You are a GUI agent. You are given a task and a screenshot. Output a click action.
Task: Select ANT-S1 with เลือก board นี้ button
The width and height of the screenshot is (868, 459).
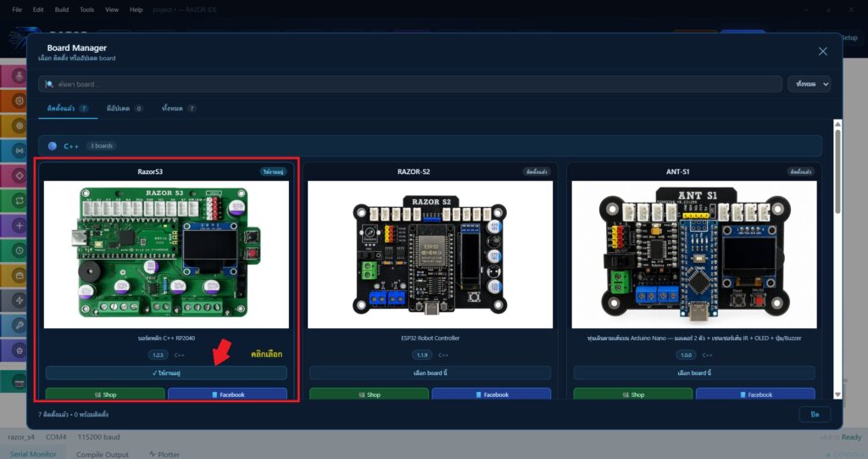(694, 372)
